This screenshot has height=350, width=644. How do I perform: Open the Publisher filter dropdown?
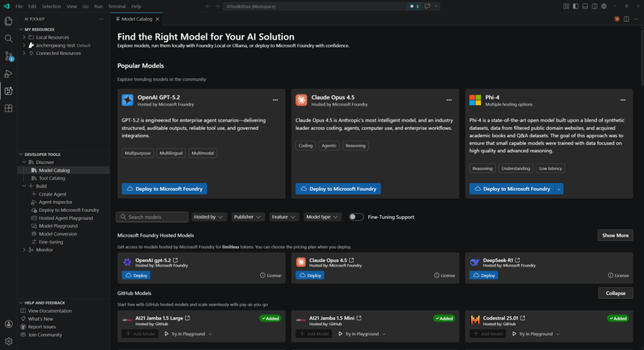point(248,217)
